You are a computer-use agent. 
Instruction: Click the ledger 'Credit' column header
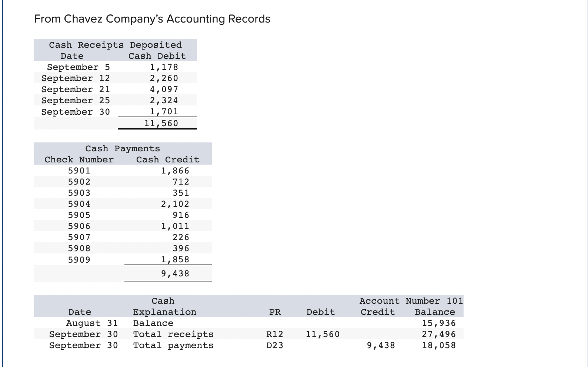pos(378,312)
